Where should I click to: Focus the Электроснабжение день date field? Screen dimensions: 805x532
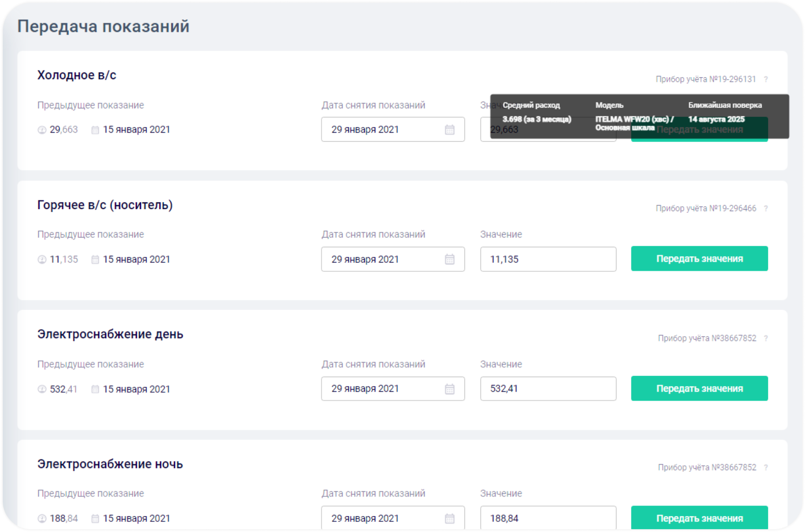click(393, 388)
